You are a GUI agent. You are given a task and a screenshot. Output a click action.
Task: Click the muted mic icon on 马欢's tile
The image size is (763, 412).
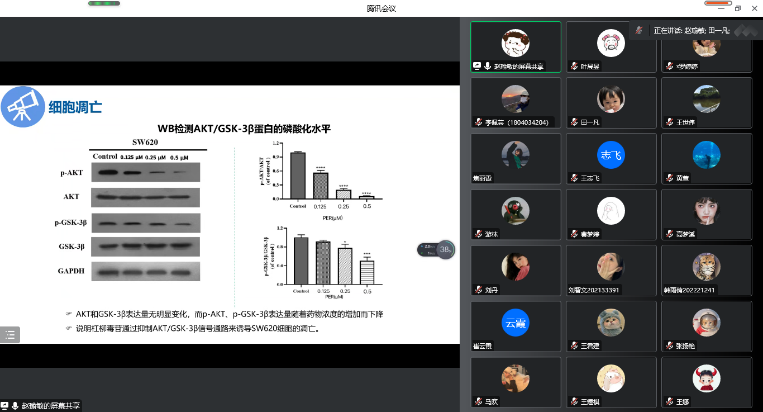pos(477,401)
